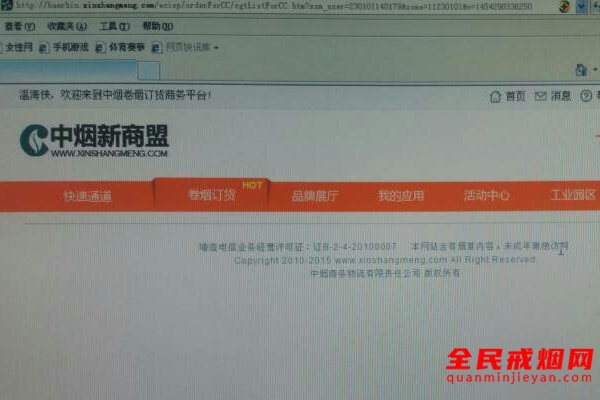Screen dimensions: 600x400
Task: Open the 查看 menu
Action: point(20,26)
